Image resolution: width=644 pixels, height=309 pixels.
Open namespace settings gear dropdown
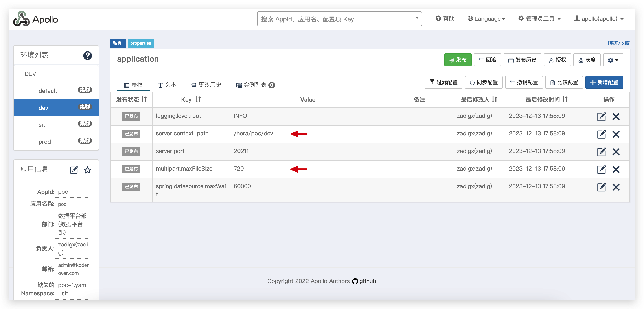(x=613, y=60)
